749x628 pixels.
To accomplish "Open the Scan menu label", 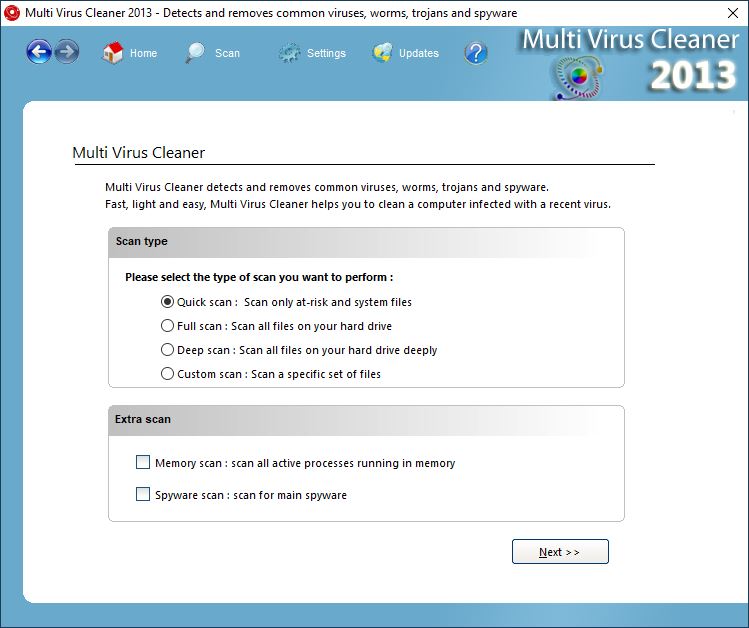I will tap(227, 53).
